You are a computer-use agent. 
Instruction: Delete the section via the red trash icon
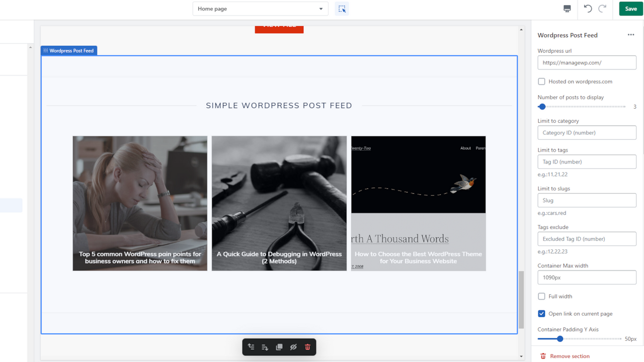point(307,346)
